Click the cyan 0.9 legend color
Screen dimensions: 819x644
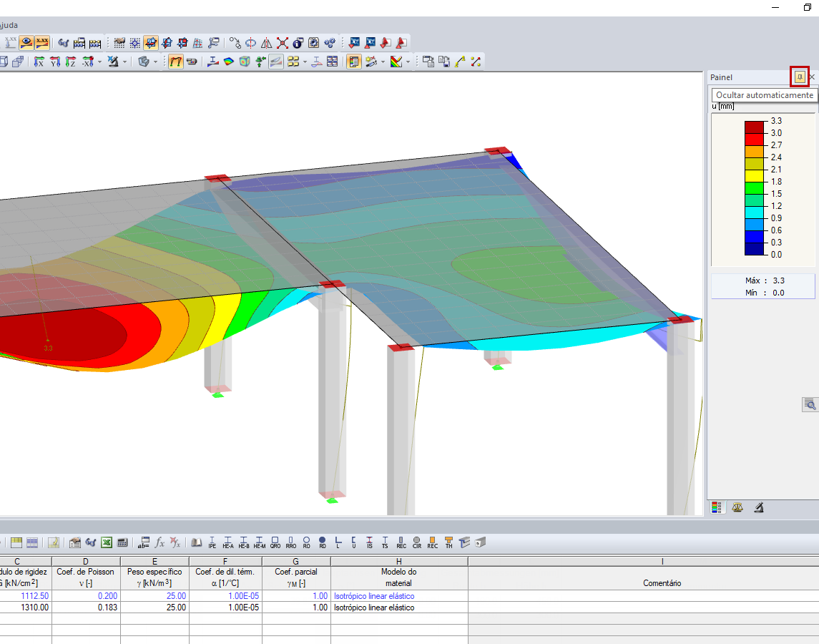point(754,213)
